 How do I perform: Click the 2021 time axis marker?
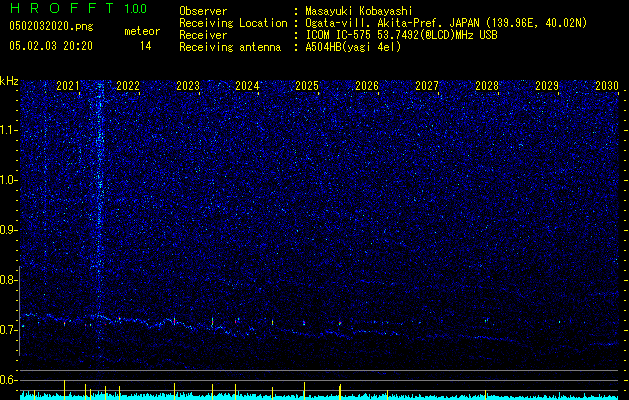click(68, 86)
